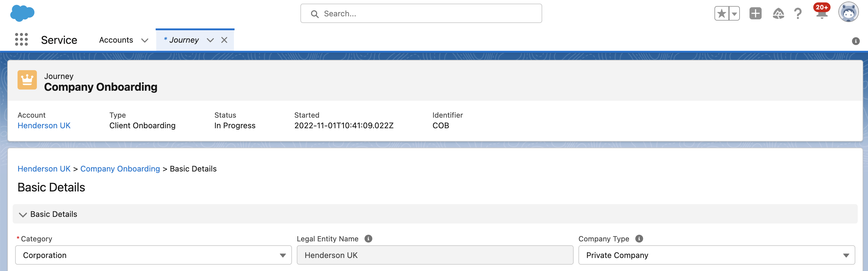This screenshot has width=868, height=271.
Task: Open the Henderson UK account link
Action: (x=44, y=126)
